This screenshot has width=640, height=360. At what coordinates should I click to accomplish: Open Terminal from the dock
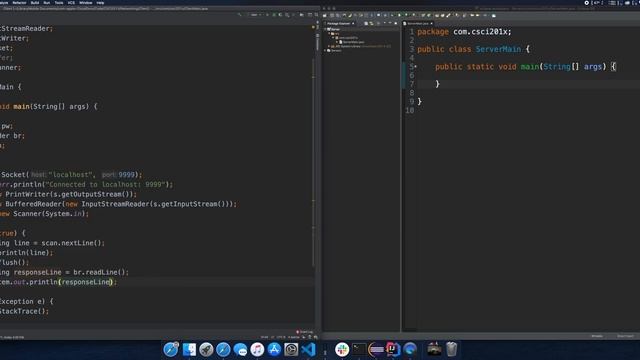click(359, 349)
